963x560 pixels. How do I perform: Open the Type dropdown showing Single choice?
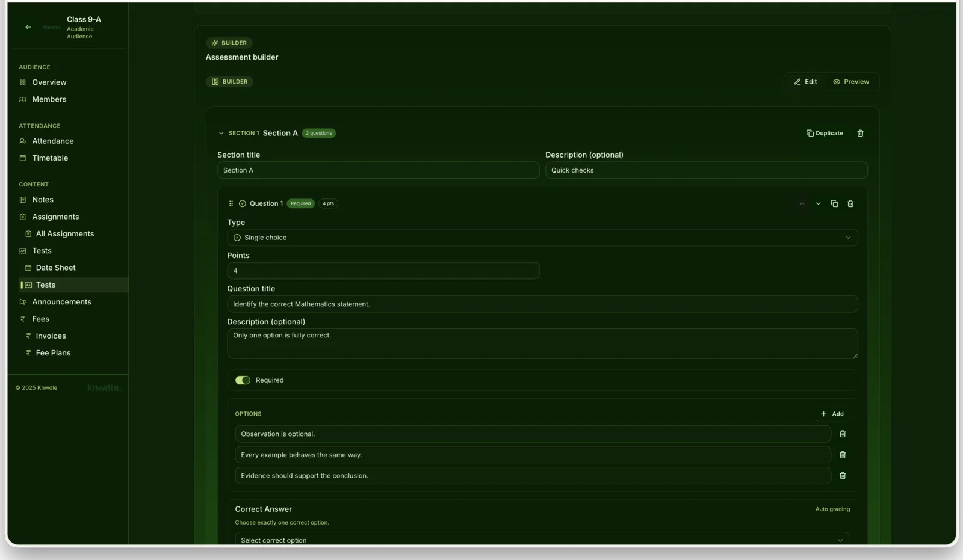click(x=542, y=238)
